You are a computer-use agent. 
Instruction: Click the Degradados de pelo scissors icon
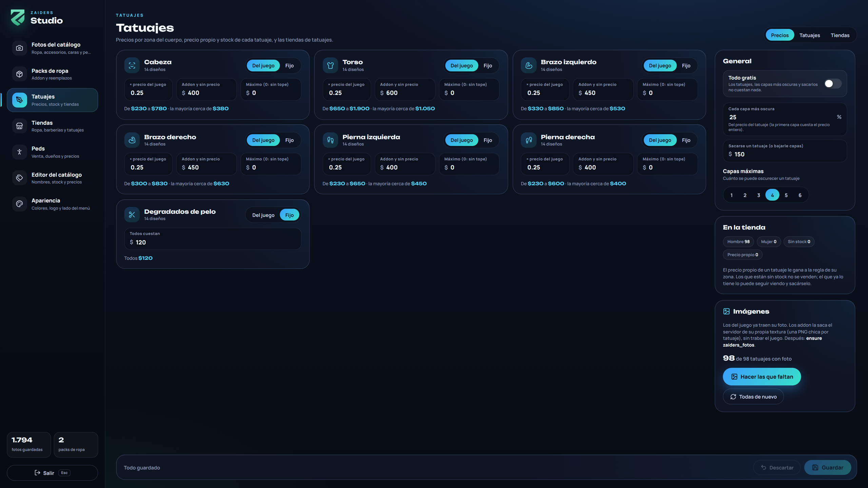coord(132,215)
